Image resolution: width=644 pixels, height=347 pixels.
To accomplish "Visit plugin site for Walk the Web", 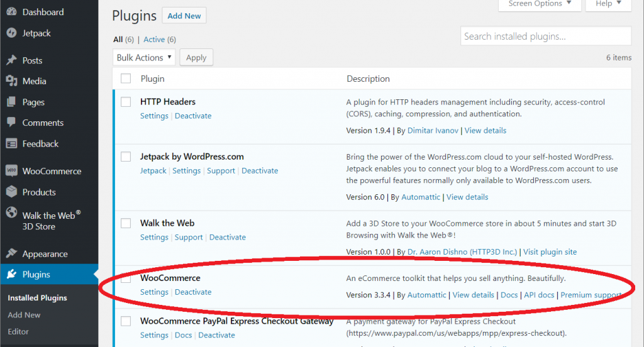I will click(x=550, y=251).
